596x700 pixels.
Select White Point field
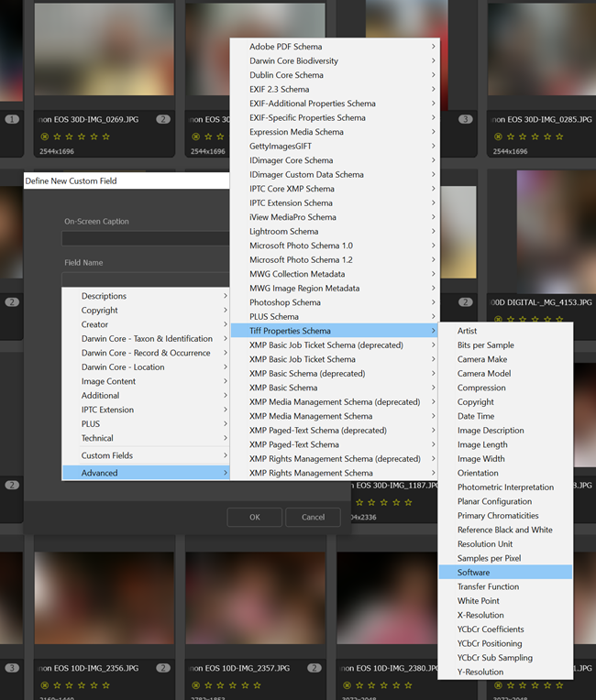tap(505, 601)
